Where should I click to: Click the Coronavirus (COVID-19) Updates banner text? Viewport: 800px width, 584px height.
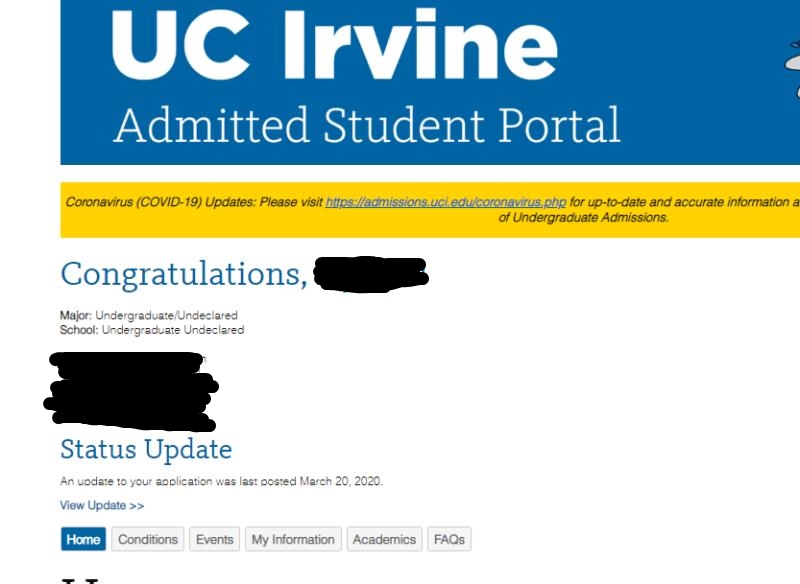click(x=194, y=202)
